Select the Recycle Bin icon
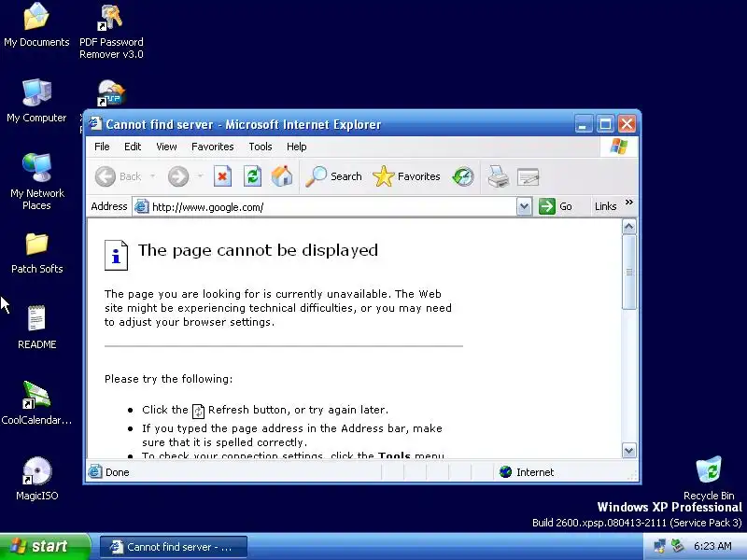This screenshot has height=560, width=747. tap(709, 478)
